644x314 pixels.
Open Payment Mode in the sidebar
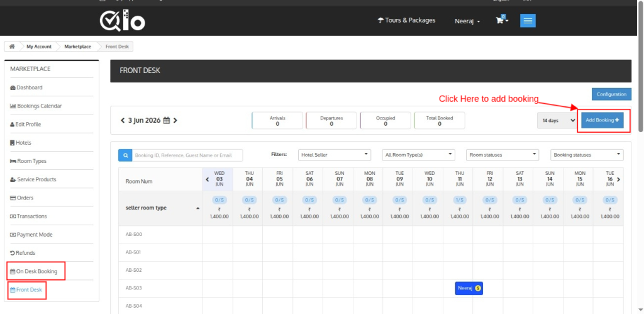click(x=31, y=235)
